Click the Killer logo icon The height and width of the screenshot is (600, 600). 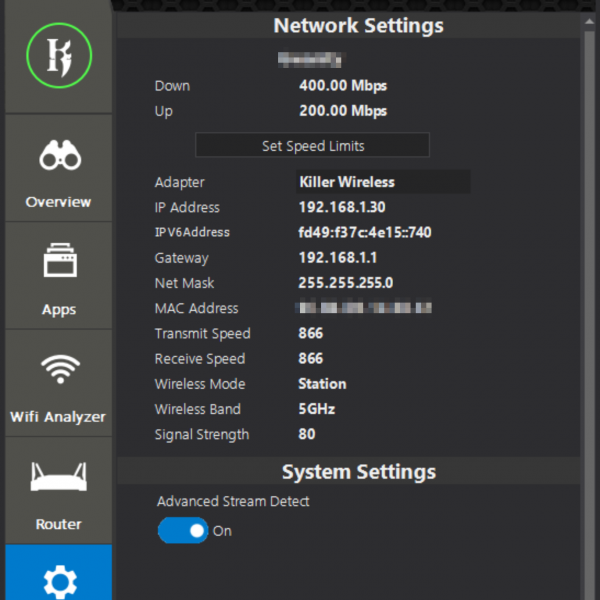coord(58,56)
